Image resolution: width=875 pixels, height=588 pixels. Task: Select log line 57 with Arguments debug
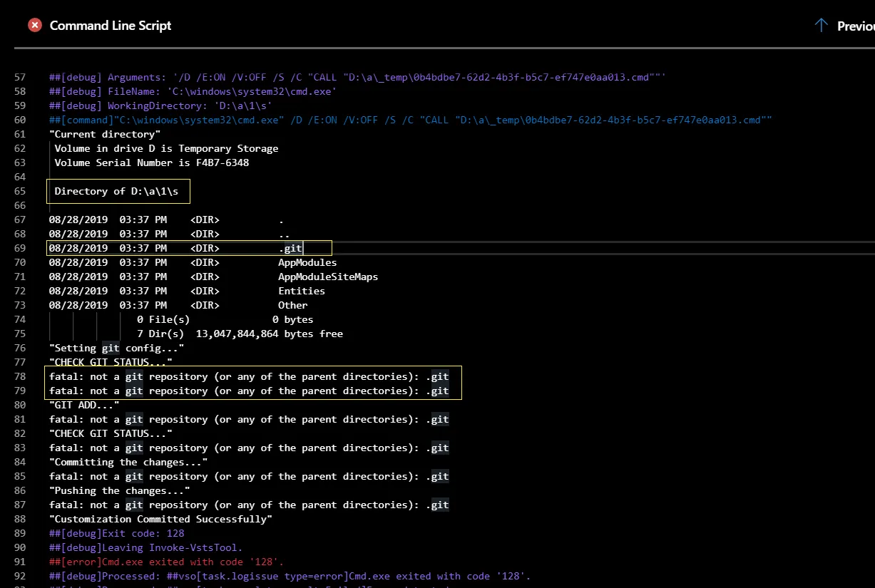[x=357, y=77]
